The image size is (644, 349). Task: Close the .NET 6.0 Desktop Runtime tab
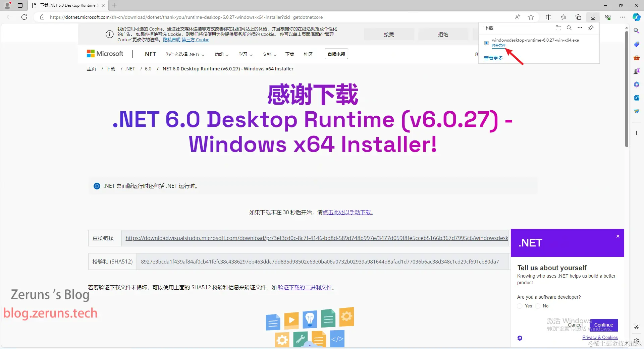click(x=103, y=5)
